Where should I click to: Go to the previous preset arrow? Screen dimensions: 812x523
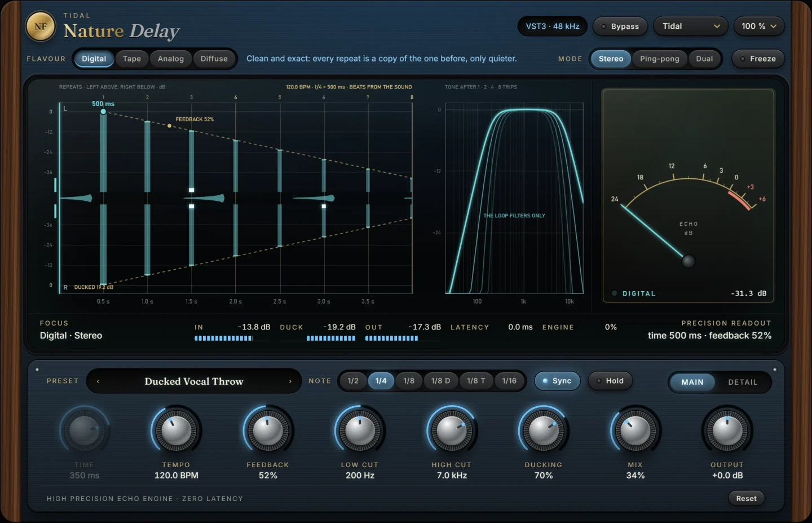coord(98,381)
